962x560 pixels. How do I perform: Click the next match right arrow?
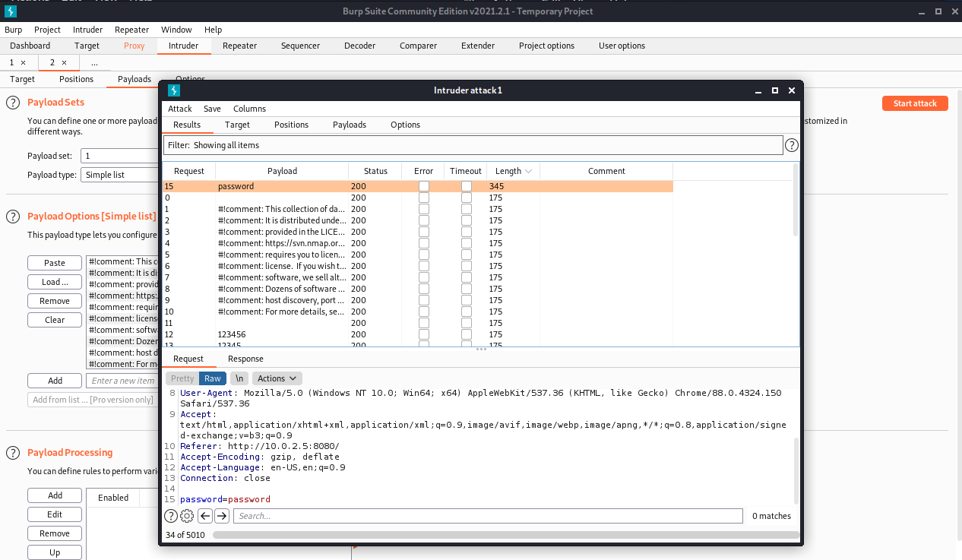pos(222,516)
